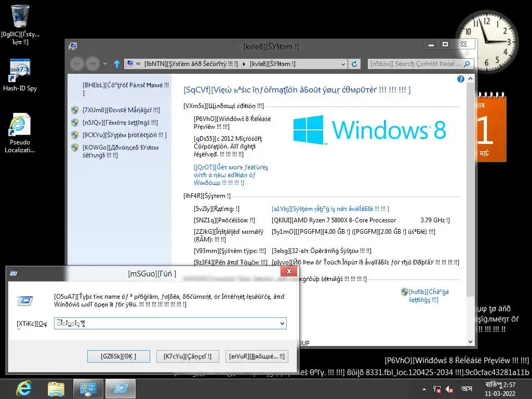532x399 pixels.
Task: Click the network status tray icon
Action: [x=437, y=389]
